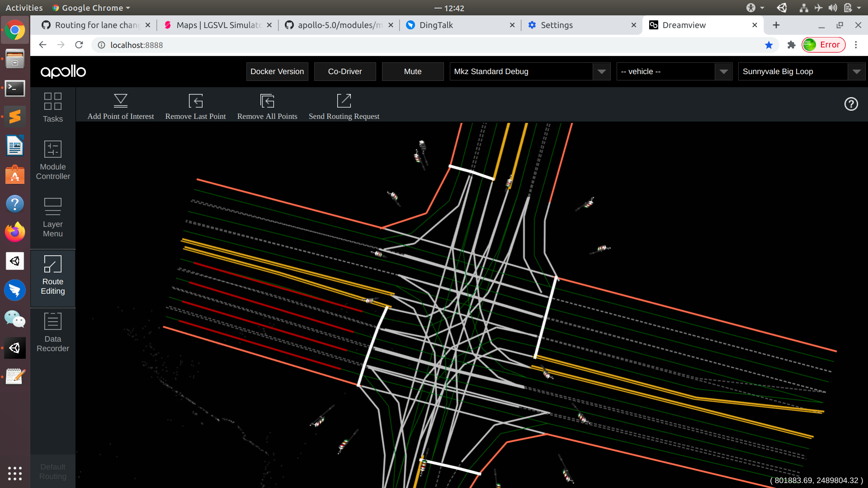Click map coordinates readout text
The width and height of the screenshot is (868, 488).
(x=816, y=480)
